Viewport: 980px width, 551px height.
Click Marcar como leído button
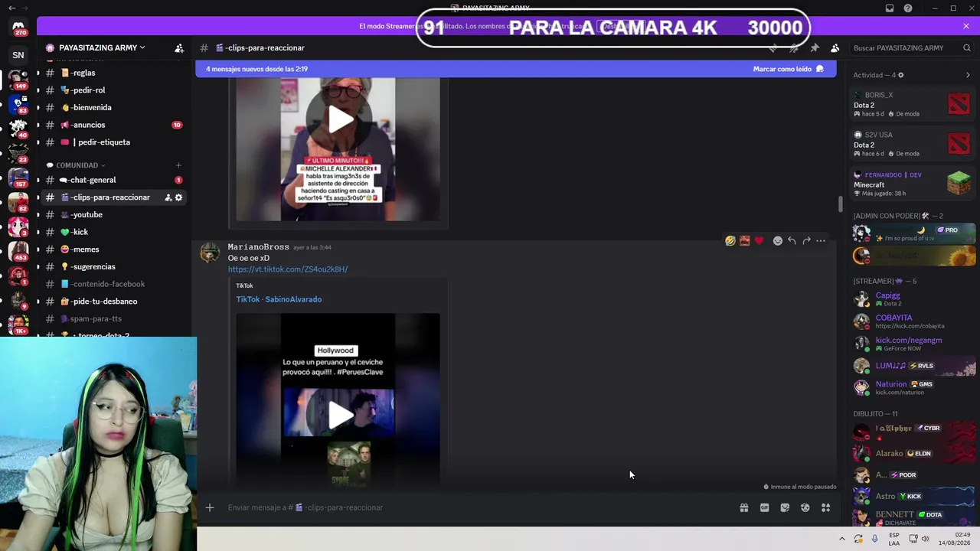pos(788,69)
